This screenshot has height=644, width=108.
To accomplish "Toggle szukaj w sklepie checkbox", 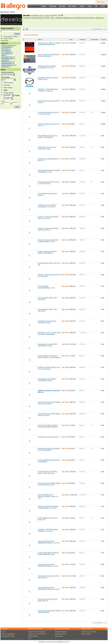I will [x=2, y=39].
